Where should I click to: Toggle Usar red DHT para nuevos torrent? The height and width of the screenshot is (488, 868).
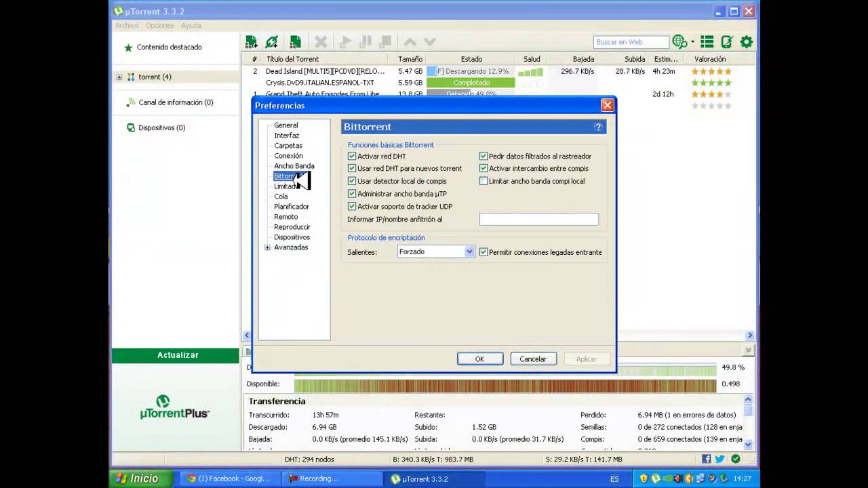coord(352,168)
